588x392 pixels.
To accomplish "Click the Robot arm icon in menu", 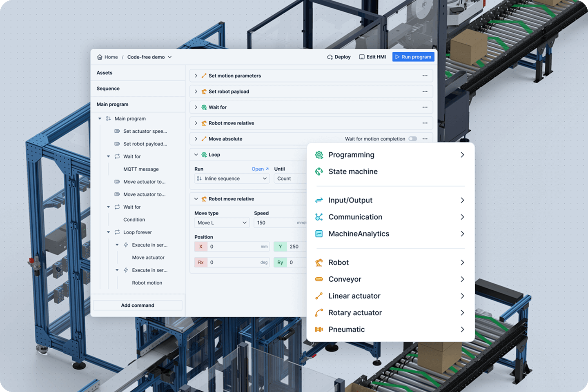I will coord(319,263).
